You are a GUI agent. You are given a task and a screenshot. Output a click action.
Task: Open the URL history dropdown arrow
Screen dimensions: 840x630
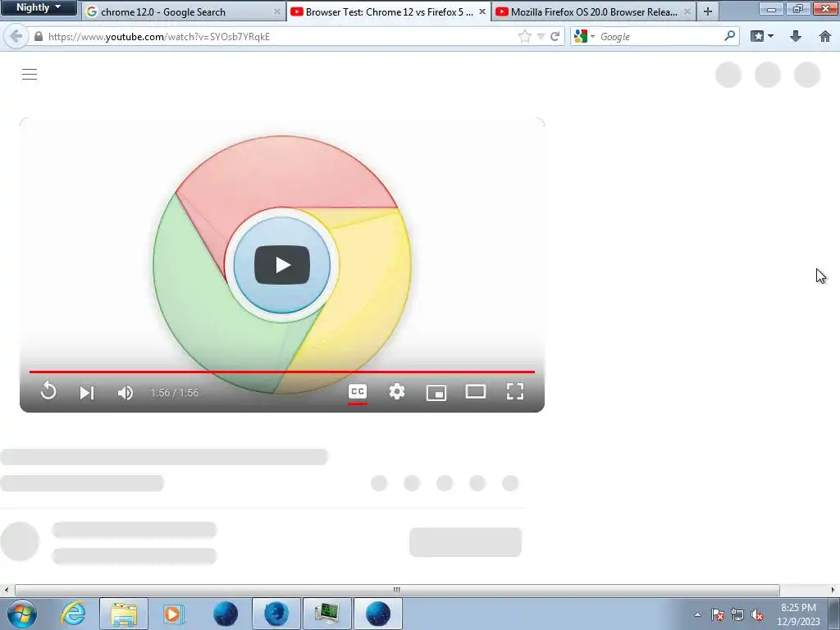[x=541, y=36]
